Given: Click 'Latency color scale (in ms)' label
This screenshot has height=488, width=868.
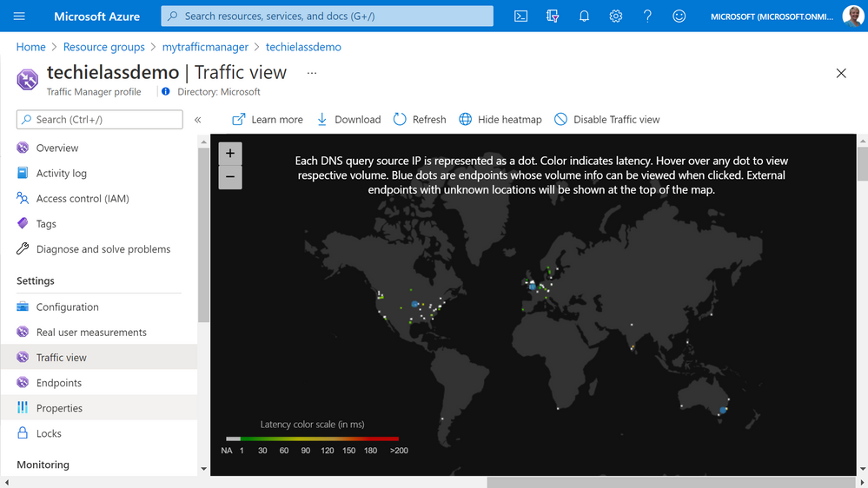Looking at the screenshot, I should pyautogui.click(x=312, y=425).
